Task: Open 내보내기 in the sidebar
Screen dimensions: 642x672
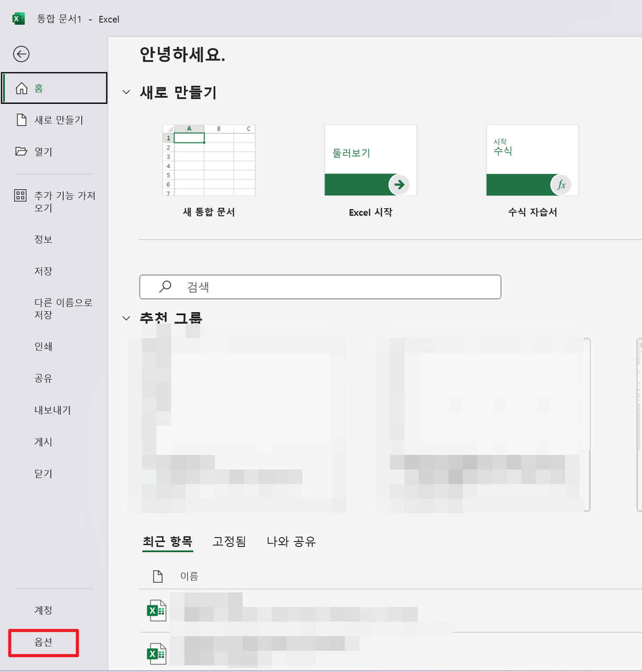Action: click(x=53, y=410)
